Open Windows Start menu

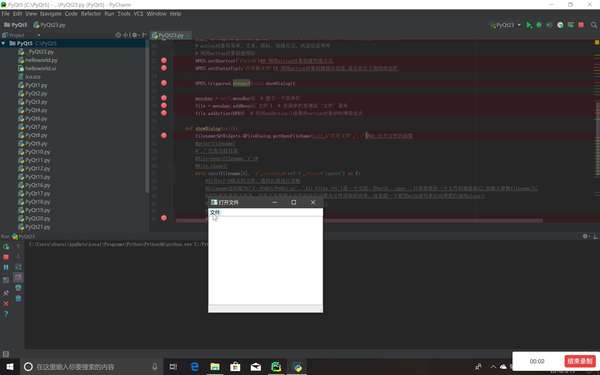tap(10, 367)
